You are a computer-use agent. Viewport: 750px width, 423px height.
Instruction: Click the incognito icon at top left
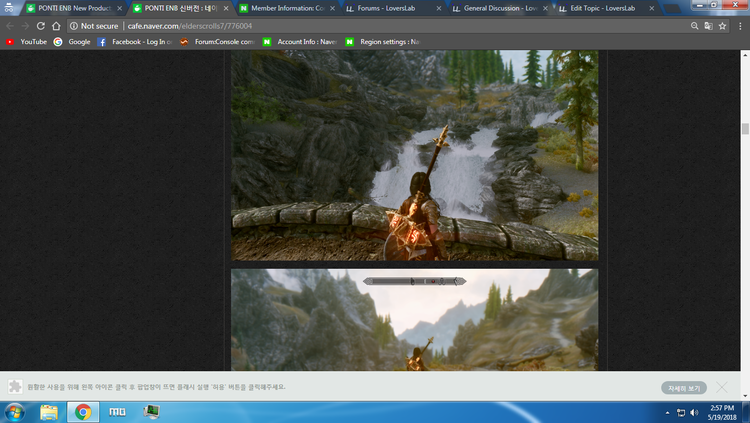[9, 7]
